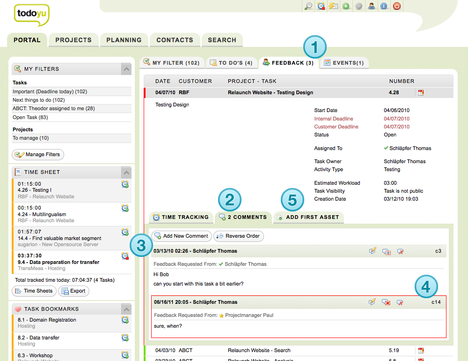Click the clock icon for bookmark 8.2 - Data transfer
Screen dimensions: 468x361
tap(125, 338)
